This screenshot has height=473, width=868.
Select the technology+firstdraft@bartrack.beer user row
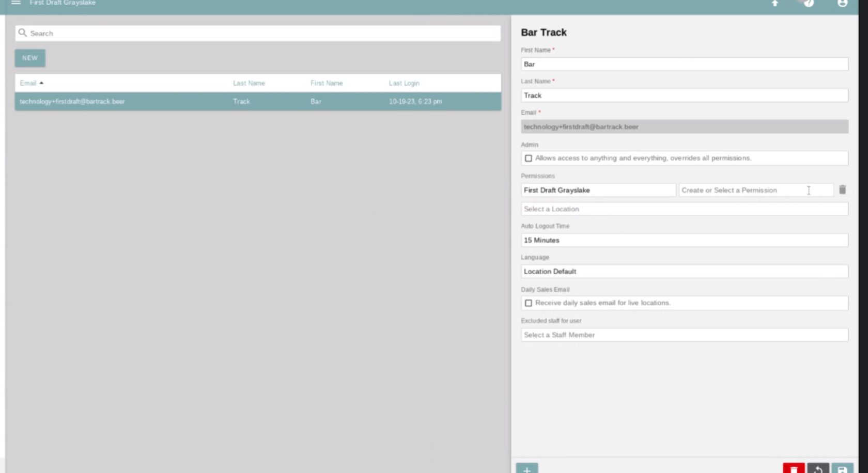258,102
